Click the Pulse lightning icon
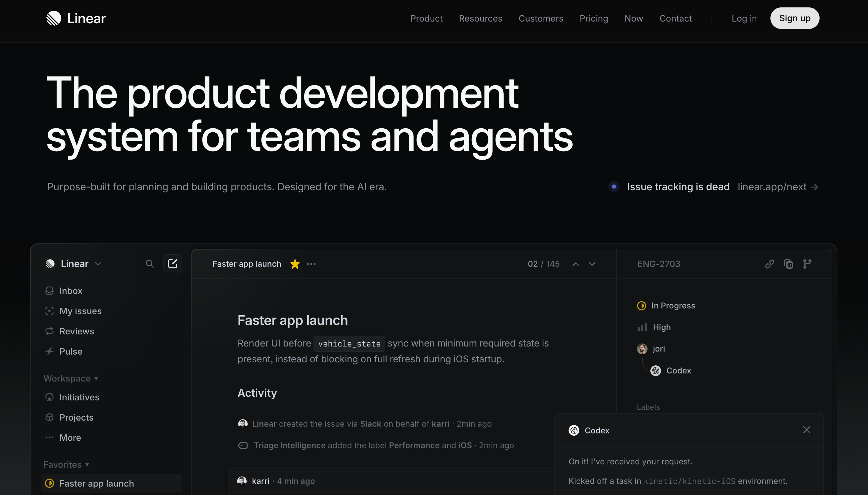 coord(49,351)
